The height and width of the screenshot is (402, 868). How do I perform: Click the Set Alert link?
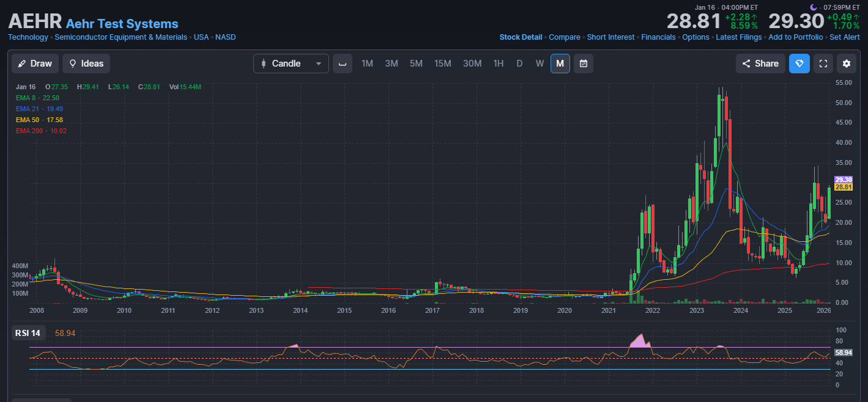845,37
